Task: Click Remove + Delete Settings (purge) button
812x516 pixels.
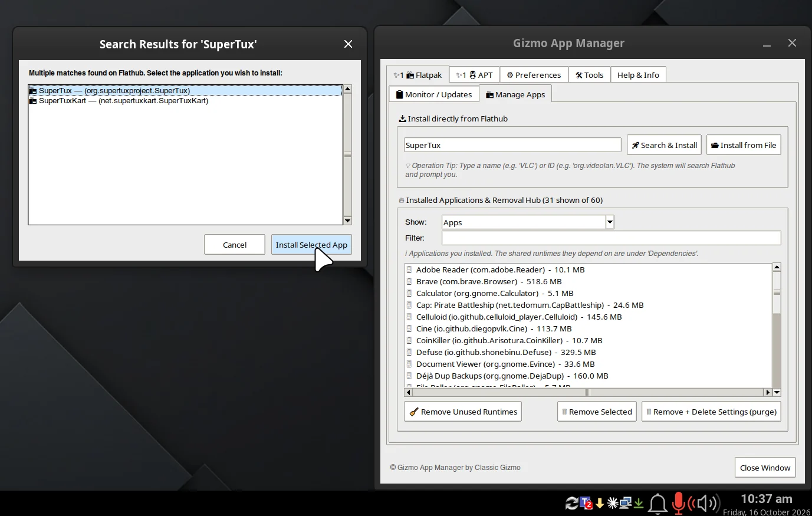Action: pos(711,412)
